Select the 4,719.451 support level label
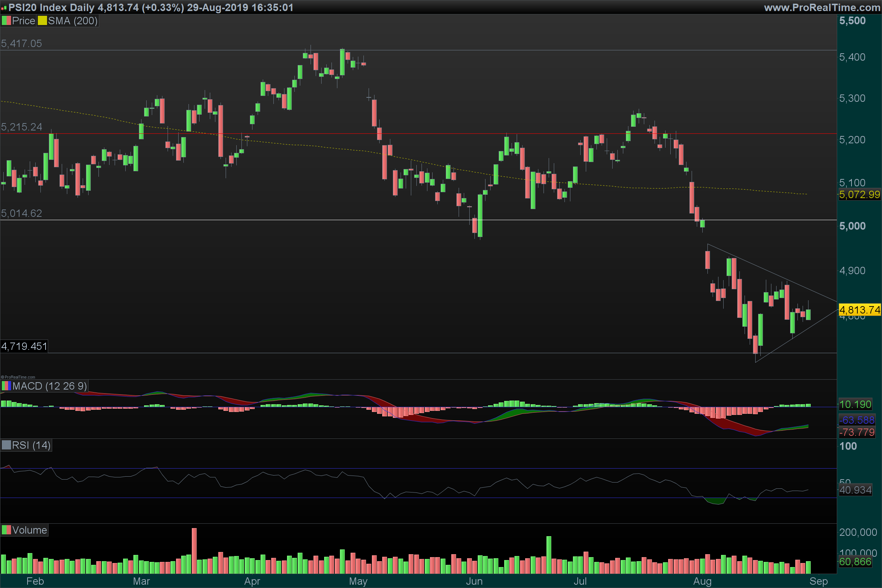The height and width of the screenshot is (588, 882). tap(24, 346)
